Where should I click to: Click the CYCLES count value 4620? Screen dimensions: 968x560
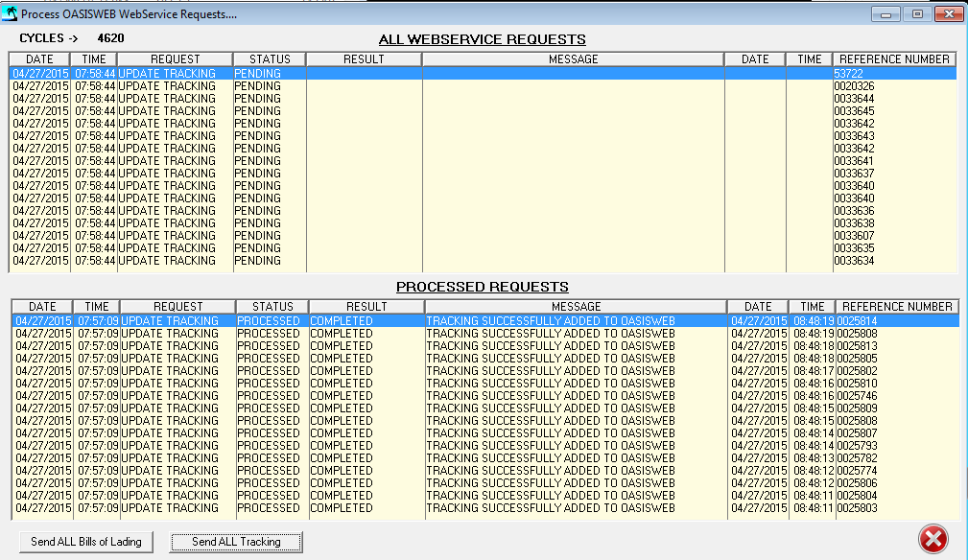110,38
